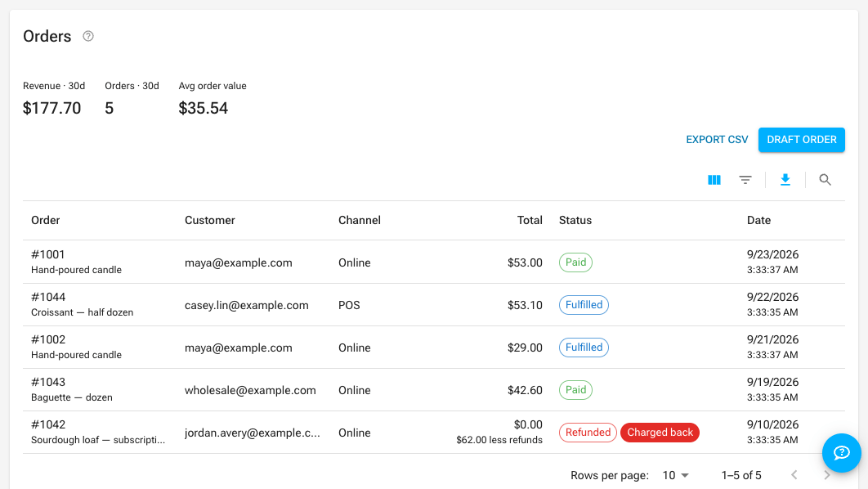The image size is (868, 489).
Task: Sort by the Channel column header
Action: click(x=360, y=220)
